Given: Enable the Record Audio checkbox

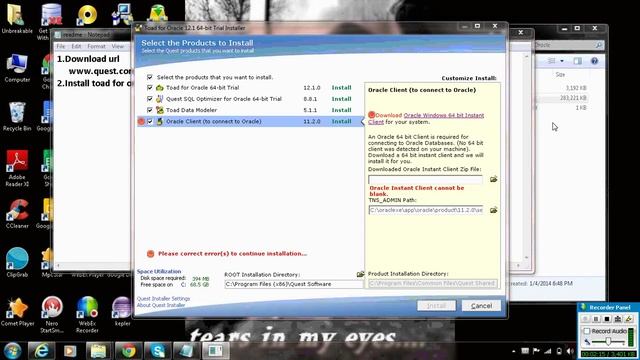Looking at the screenshot, I should click(x=587, y=331).
